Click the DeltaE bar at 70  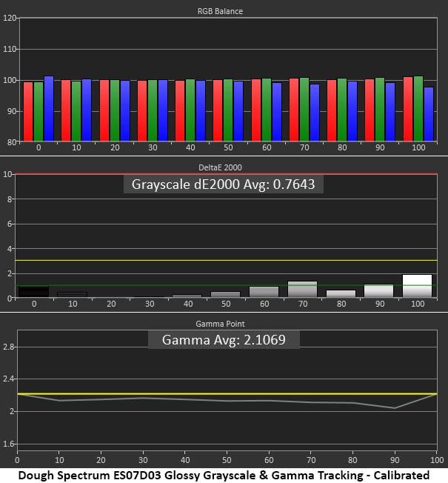point(302,289)
